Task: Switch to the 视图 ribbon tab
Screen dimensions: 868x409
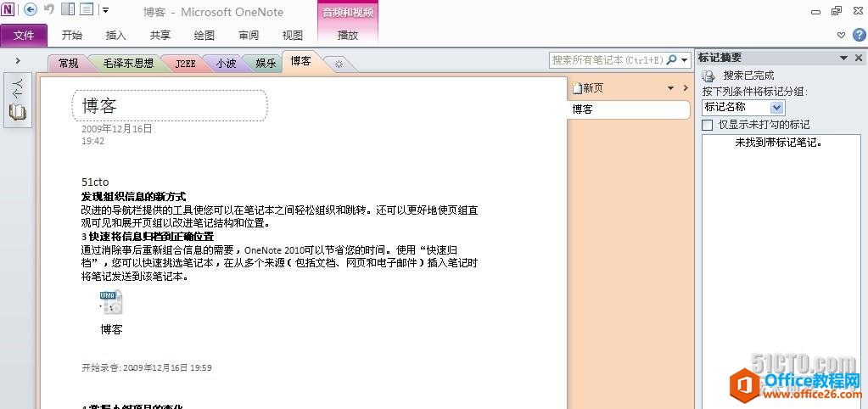Action: [292, 36]
